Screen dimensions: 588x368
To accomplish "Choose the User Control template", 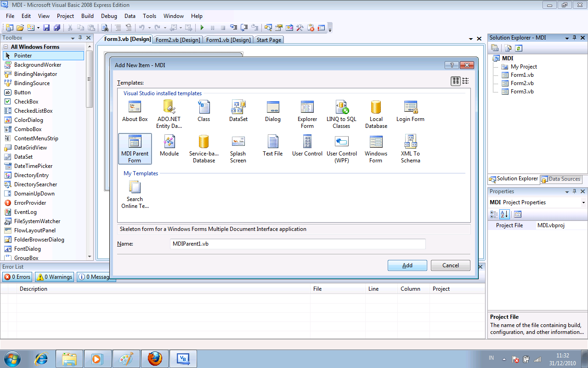I will (x=307, y=146).
